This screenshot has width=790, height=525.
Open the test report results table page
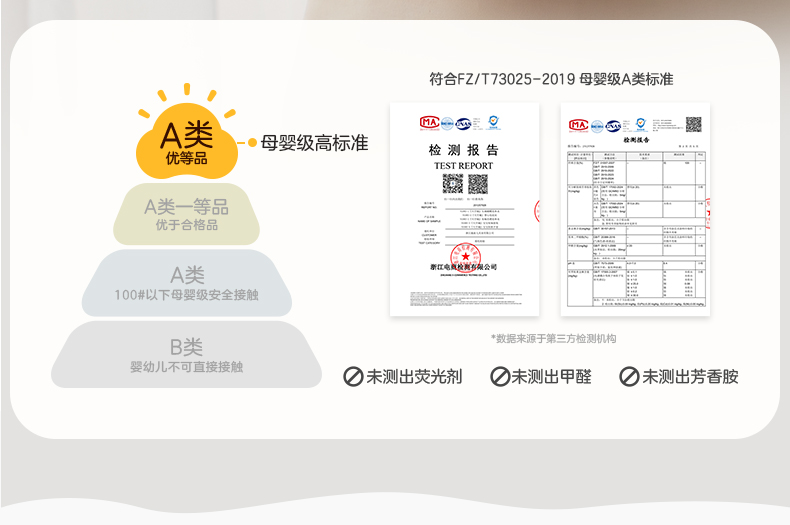pos(635,210)
